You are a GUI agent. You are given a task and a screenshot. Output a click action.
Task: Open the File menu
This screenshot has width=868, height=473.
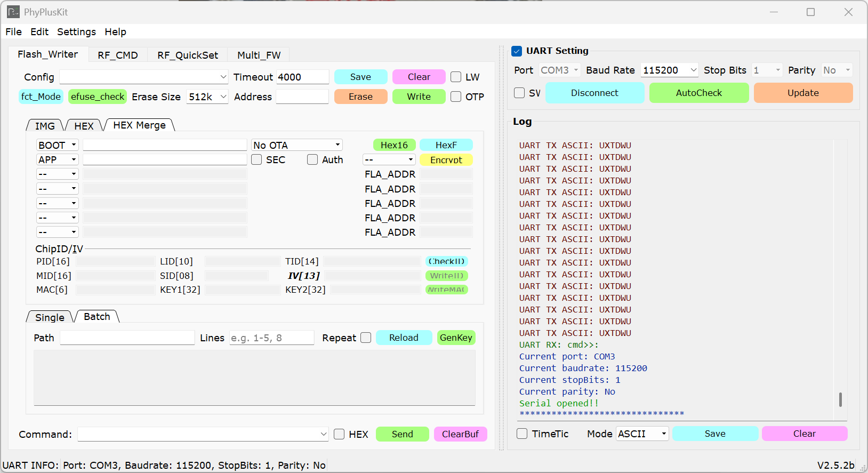pos(13,32)
